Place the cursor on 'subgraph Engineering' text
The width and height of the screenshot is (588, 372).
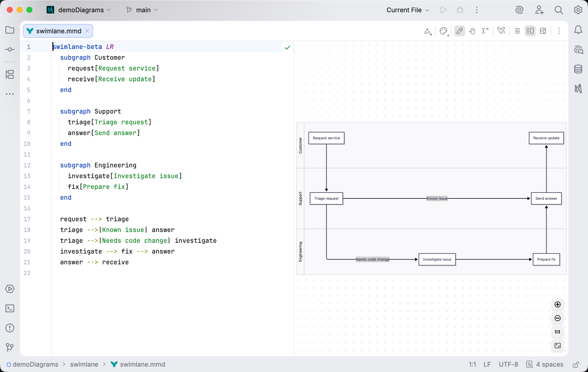98,165
